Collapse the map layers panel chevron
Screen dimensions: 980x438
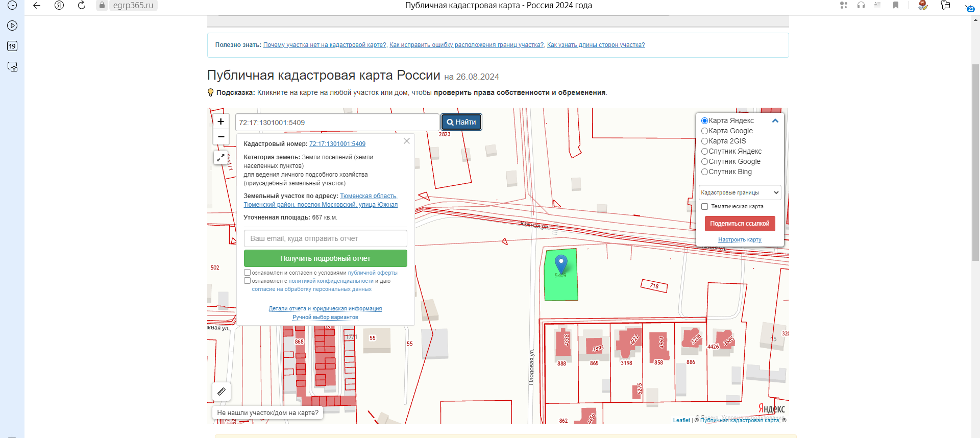pyautogui.click(x=775, y=121)
